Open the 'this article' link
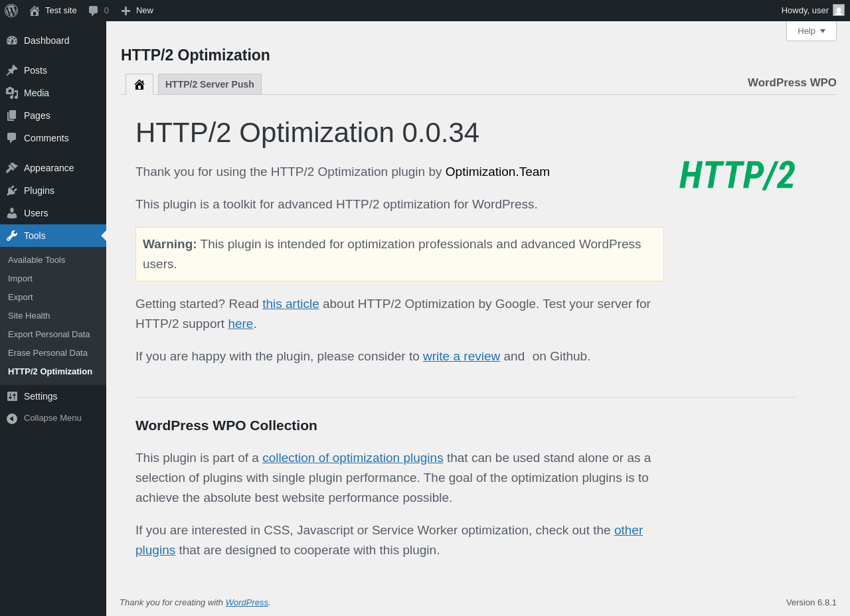 [x=291, y=304]
